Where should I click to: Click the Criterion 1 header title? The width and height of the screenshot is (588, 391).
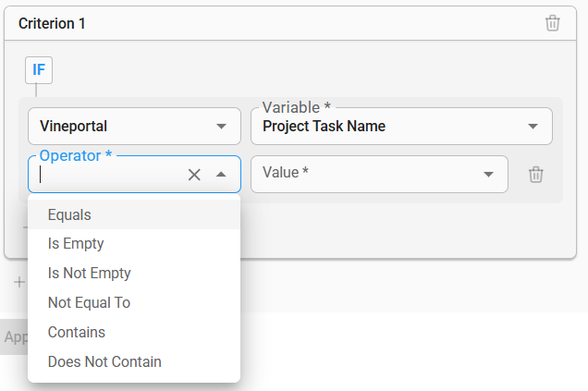(x=53, y=24)
